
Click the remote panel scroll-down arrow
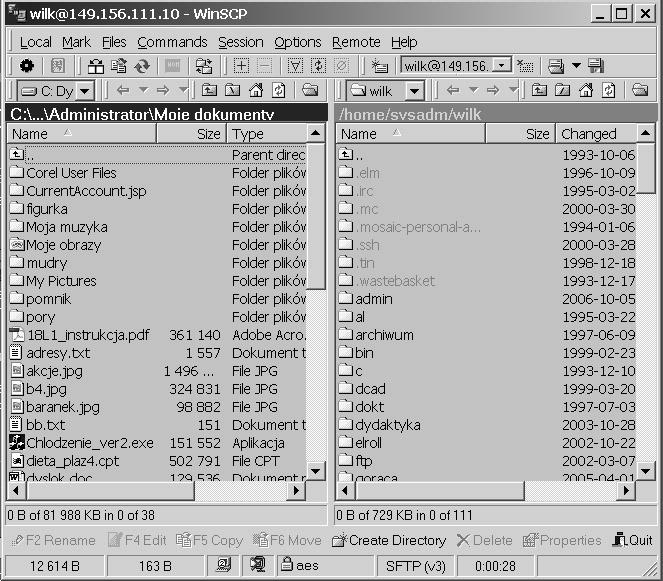(645, 471)
